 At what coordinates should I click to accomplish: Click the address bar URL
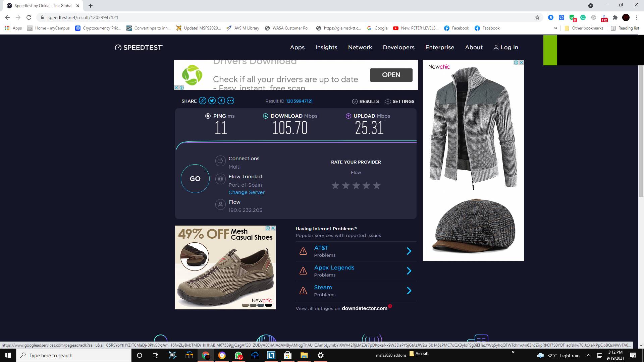[x=83, y=17]
